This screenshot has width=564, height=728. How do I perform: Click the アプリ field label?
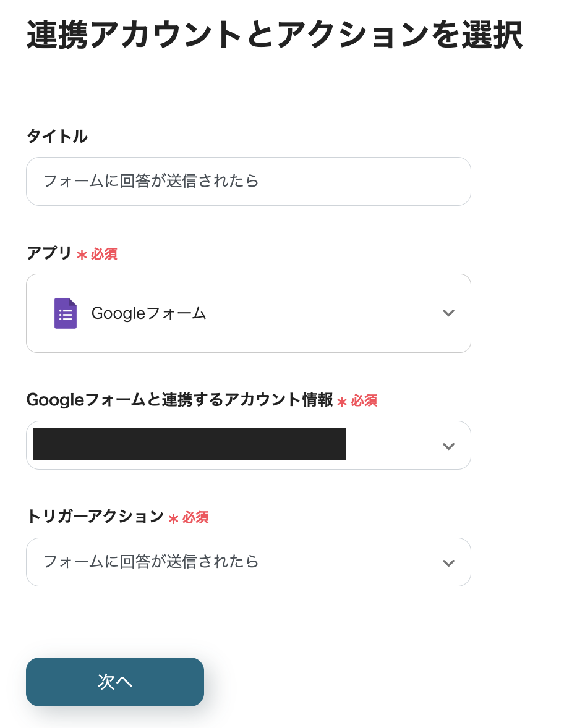click(49, 253)
